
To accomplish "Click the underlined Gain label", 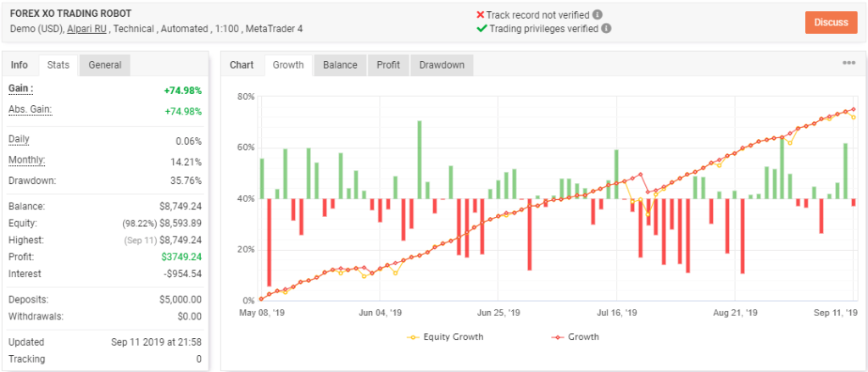I will (x=20, y=87).
